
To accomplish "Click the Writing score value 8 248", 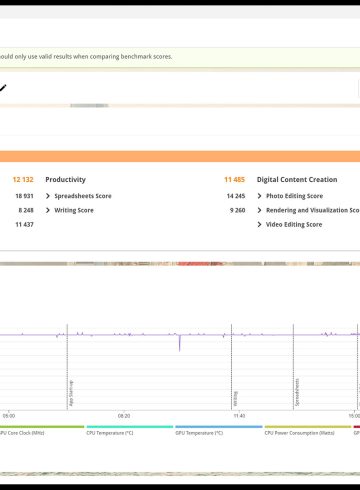I will tap(26, 210).
